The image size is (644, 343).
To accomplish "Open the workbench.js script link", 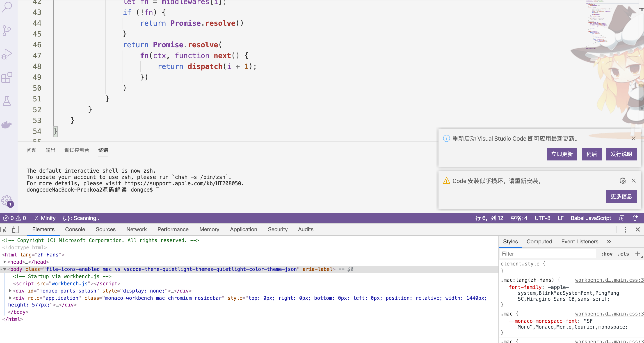I will [x=69, y=284].
